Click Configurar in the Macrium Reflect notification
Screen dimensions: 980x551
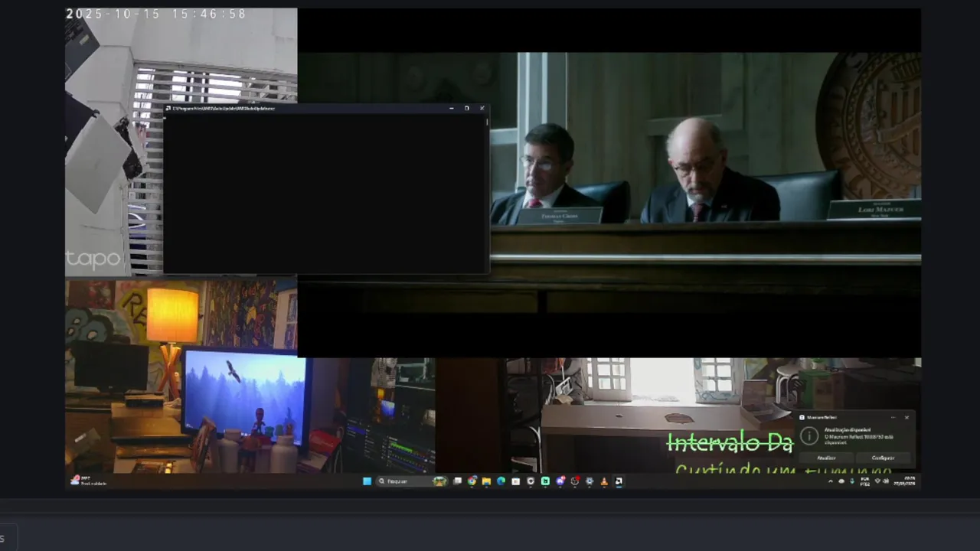point(884,458)
